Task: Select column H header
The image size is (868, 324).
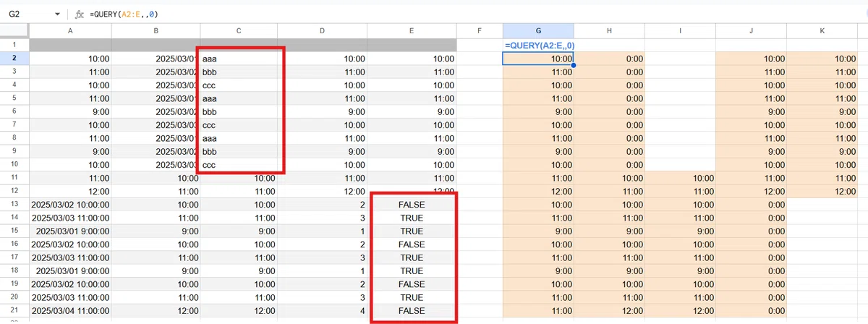Action: pos(610,31)
